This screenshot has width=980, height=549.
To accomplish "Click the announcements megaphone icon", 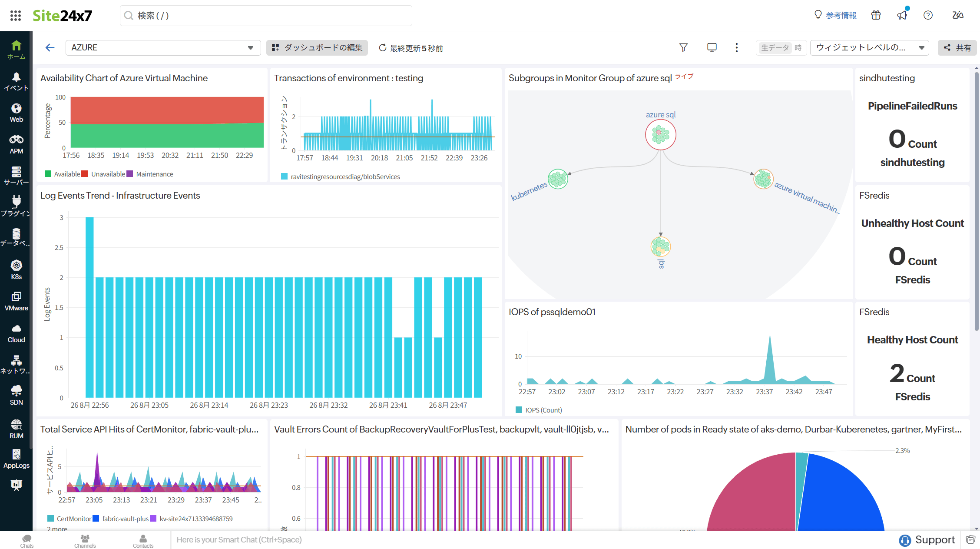I will tap(902, 16).
